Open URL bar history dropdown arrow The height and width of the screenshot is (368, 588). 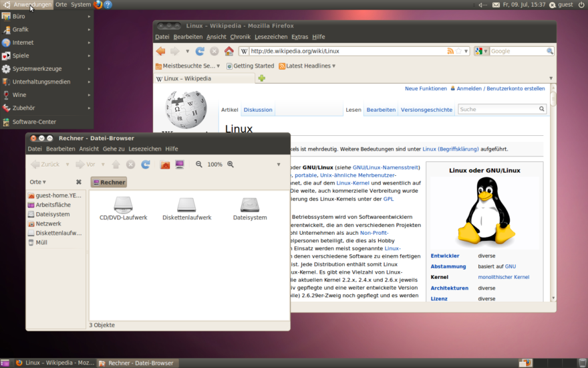(466, 51)
